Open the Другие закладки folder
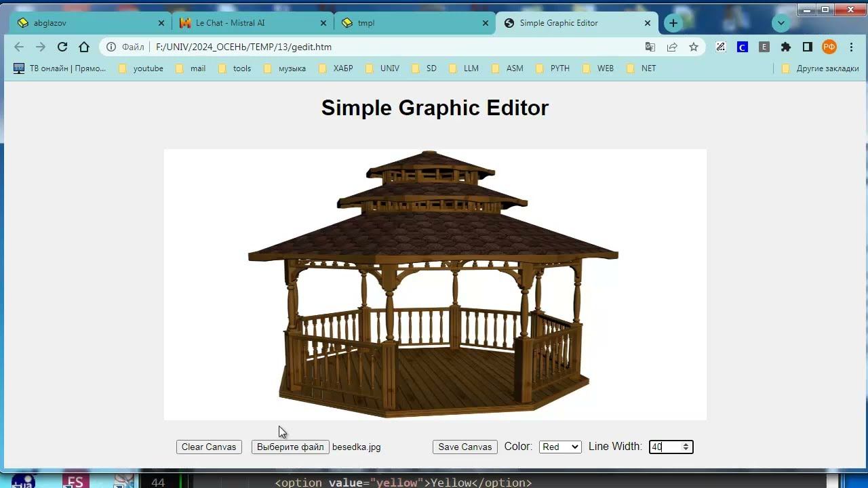Image resolution: width=868 pixels, height=488 pixels. (x=820, y=68)
